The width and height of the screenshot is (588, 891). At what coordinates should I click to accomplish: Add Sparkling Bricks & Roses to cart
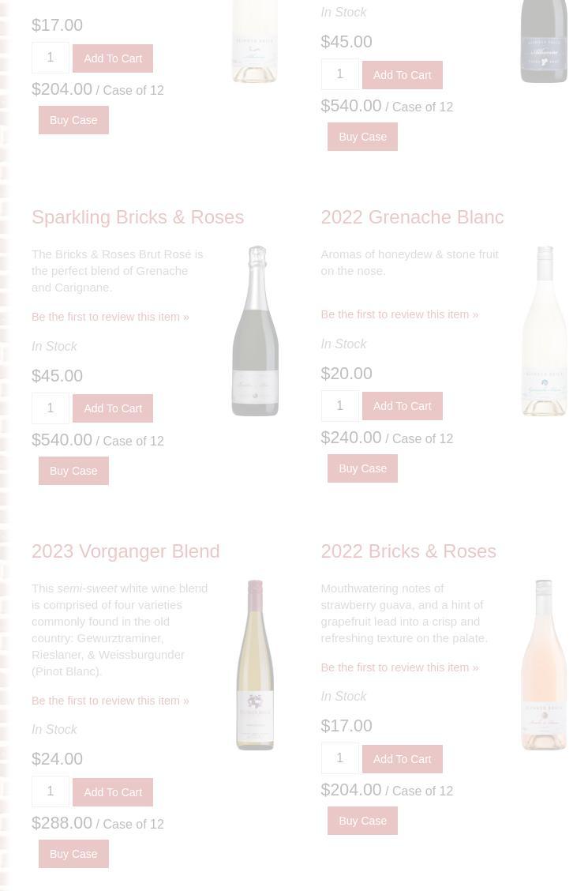[x=113, y=408]
